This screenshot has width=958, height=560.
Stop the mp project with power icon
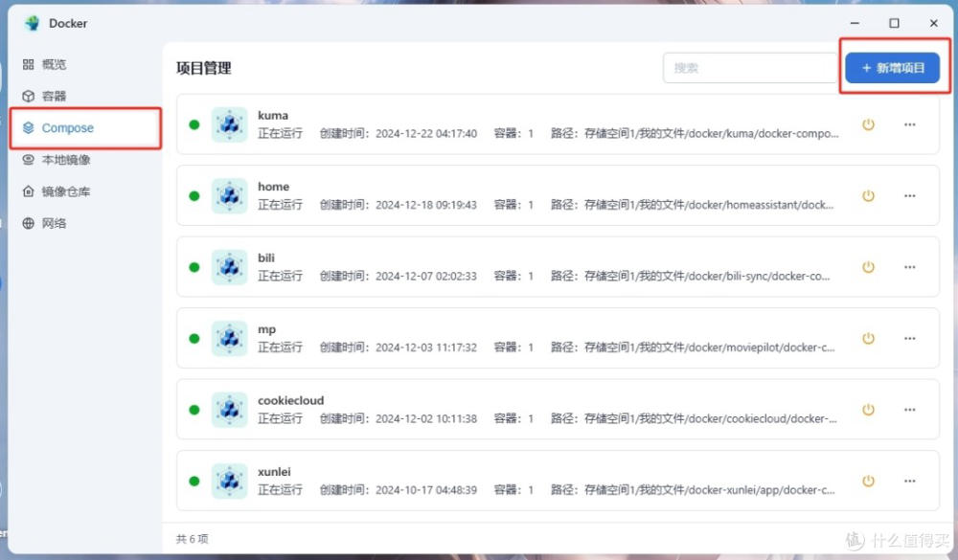pos(868,338)
